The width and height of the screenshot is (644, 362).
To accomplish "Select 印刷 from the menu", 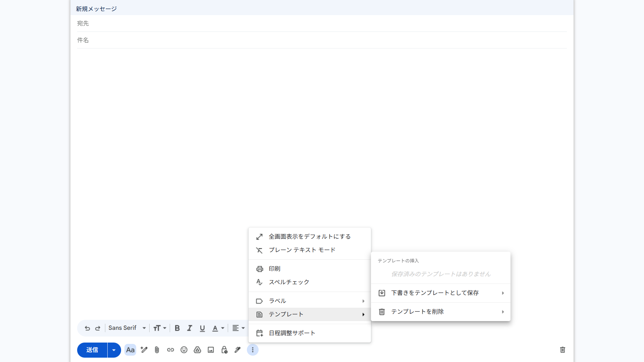I will click(x=310, y=269).
